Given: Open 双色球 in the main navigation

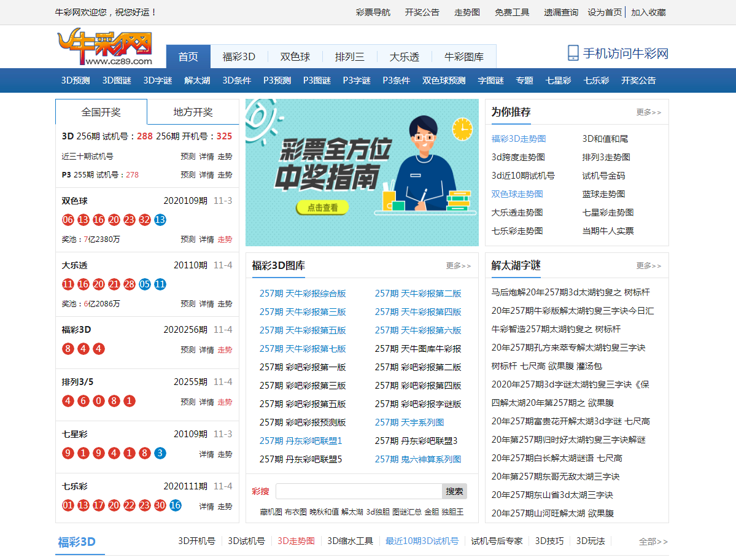Looking at the screenshot, I should pyautogui.click(x=295, y=57).
